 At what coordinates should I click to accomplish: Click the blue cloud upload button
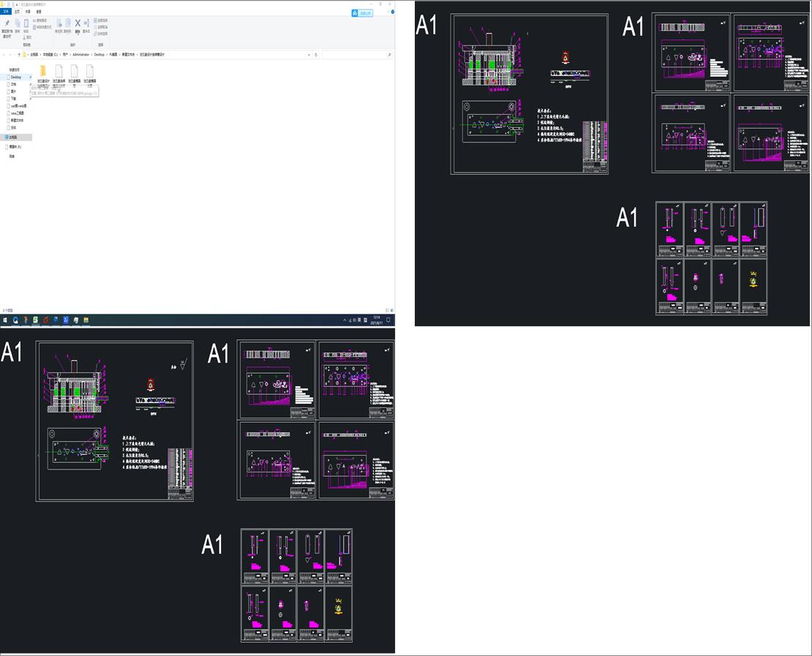click(x=362, y=13)
